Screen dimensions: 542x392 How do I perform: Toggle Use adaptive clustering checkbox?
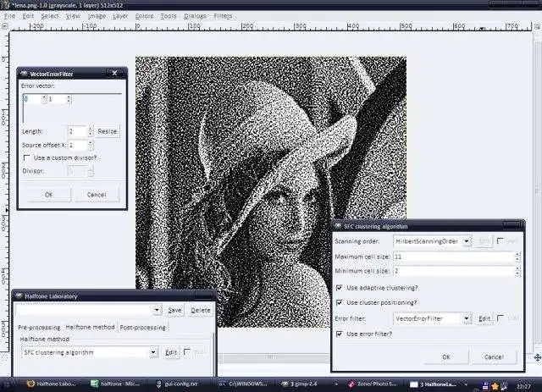[x=339, y=288]
